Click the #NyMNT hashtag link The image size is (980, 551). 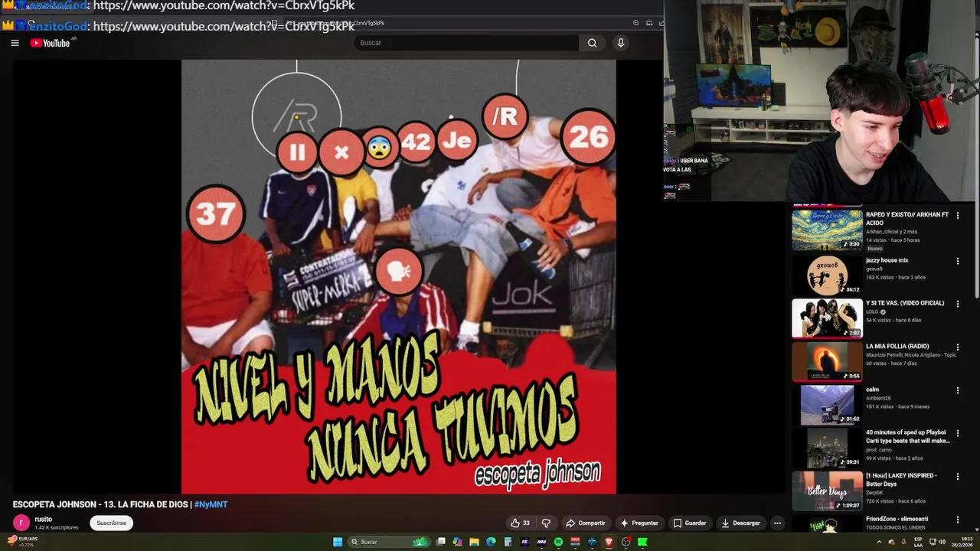coord(211,504)
